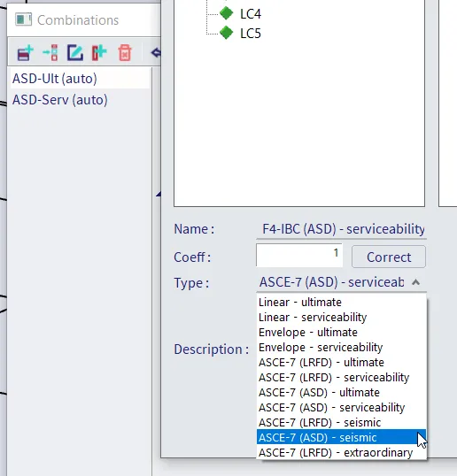Choose Linear - serviceability type

pyautogui.click(x=342, y=318)
